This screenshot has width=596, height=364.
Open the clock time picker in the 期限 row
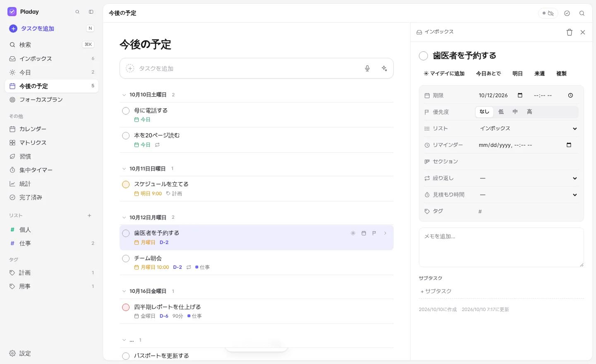click(570, 96)
